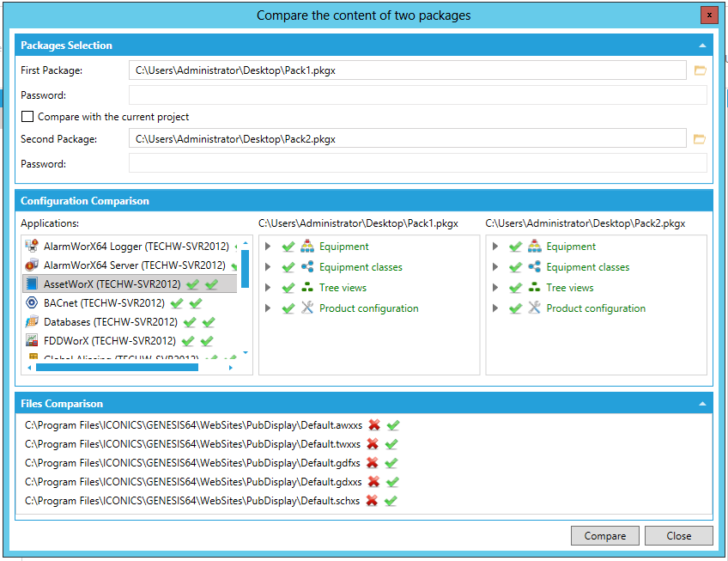This screenshot has height=561, width=728.
Task: Click the First Package password field
Action: click(417, 95)
